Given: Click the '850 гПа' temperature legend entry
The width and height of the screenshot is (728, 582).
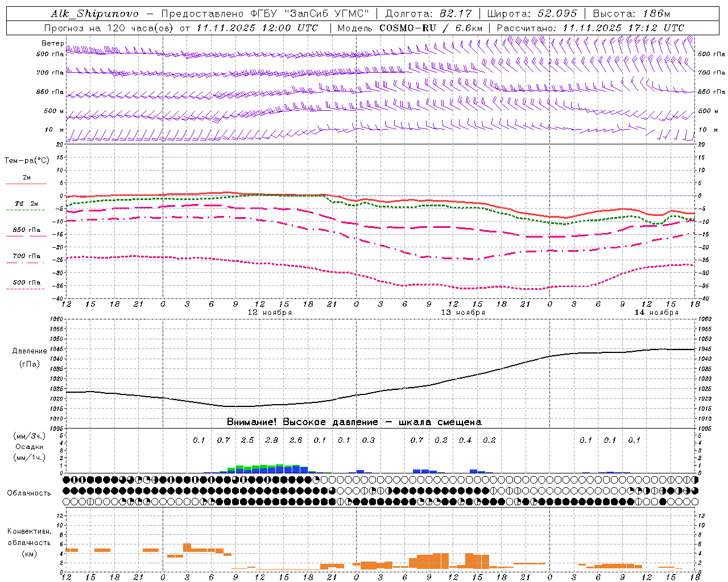Looking at the screenshot, I should point(27,230).
